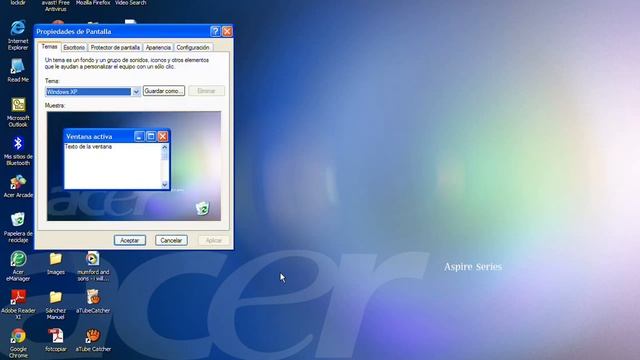Click Guardar como button

(x=164, y=91)
